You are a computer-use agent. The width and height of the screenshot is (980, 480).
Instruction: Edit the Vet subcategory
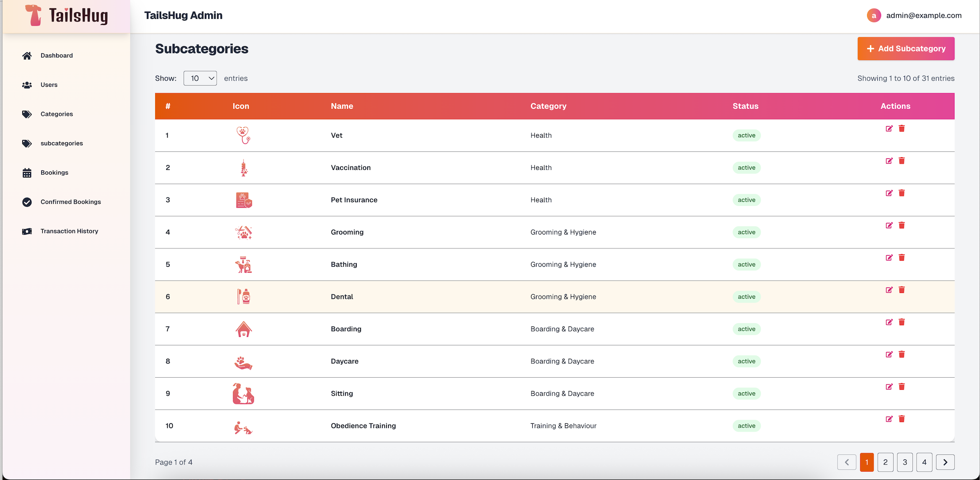coord(889,128)
